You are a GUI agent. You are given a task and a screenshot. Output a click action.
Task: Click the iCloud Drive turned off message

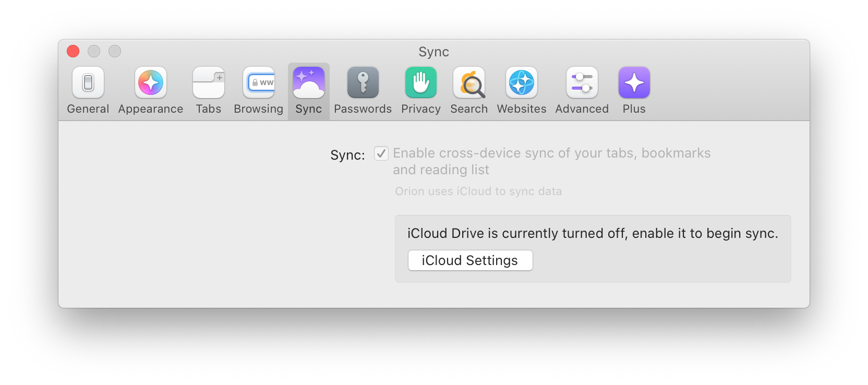tap(593, 233)
